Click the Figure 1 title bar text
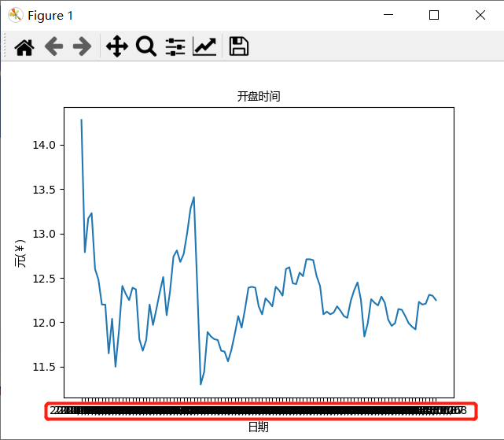This screenshot has width=504, height=440. (x=50, y=16)
